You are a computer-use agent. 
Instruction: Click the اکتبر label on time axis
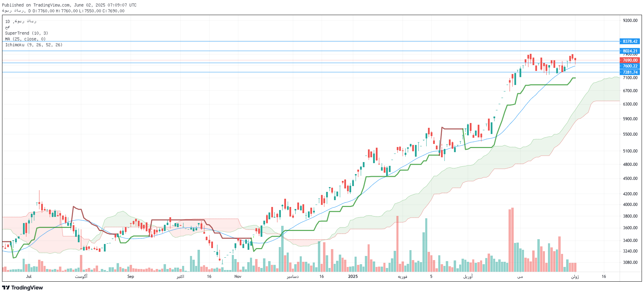click(180, 277)
